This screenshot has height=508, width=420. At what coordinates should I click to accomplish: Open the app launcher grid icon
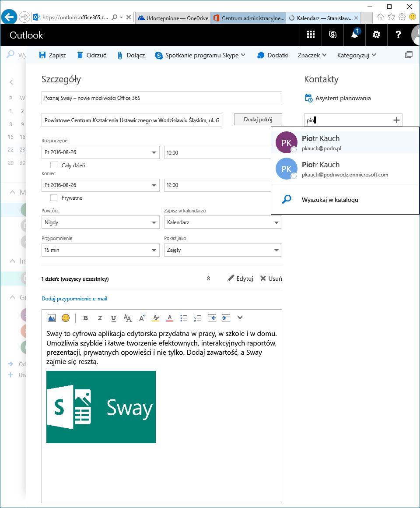(x=311, y=35)
